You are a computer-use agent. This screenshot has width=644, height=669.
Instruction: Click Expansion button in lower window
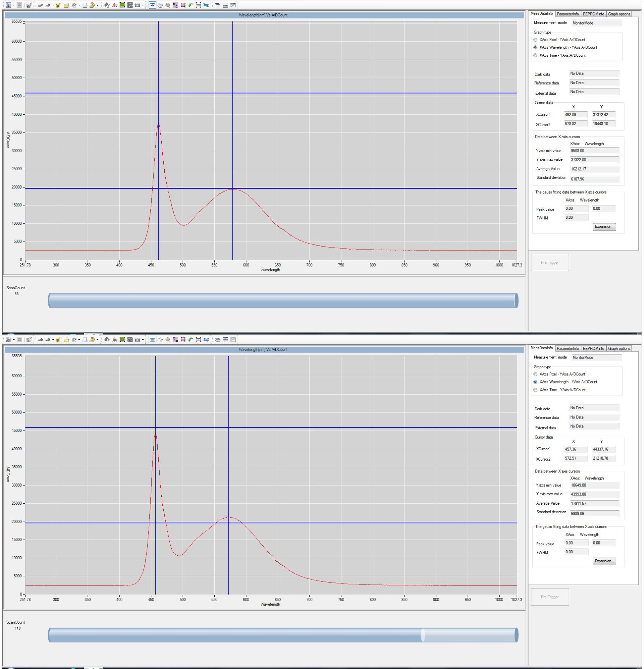point(604,561)
